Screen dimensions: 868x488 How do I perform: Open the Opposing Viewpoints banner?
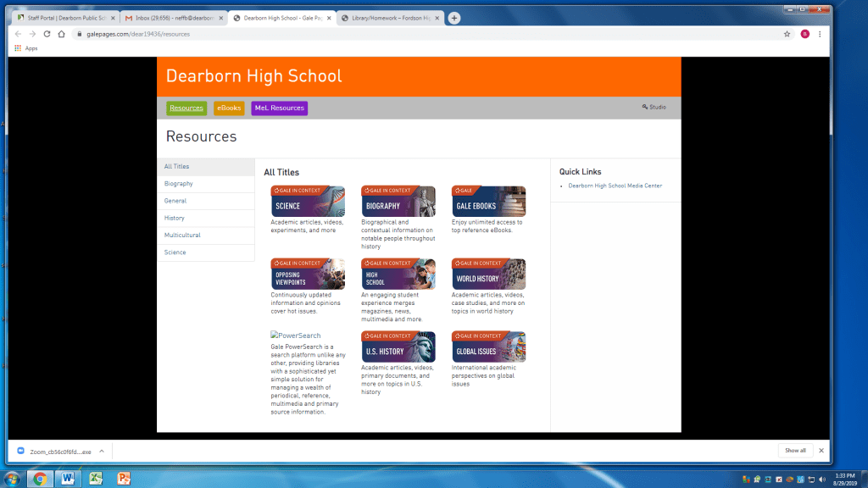pyautogui.click(x=308, y=274)
